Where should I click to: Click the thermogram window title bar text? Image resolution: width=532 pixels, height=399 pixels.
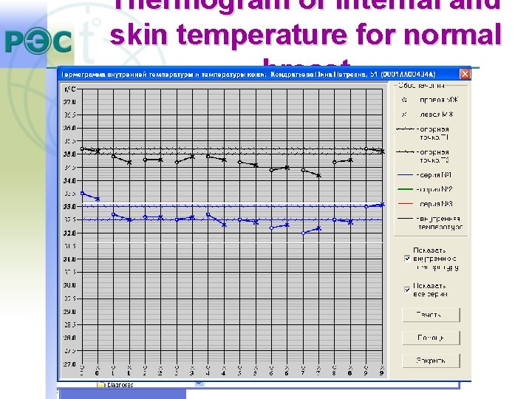(248, 75)
